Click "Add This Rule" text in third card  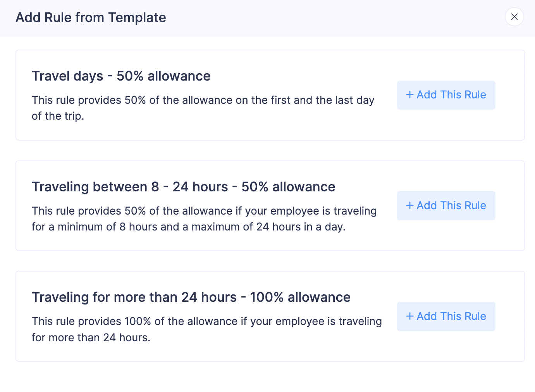pyautogui.click(x=451, y=316)
